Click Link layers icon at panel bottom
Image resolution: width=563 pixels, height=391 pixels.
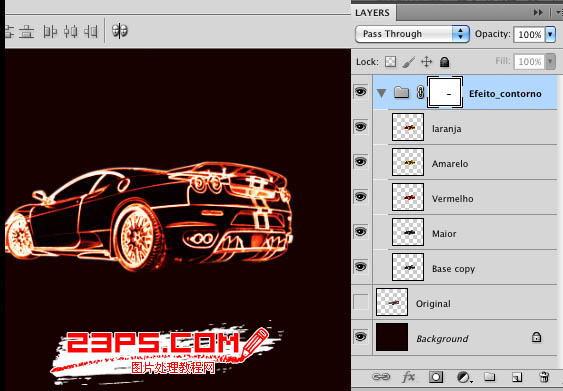(381, 377)
